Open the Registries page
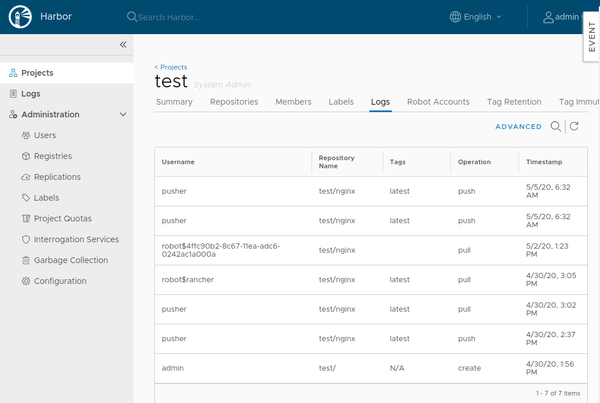This screenshot has width=600, height=403. [x=52, y=156]
